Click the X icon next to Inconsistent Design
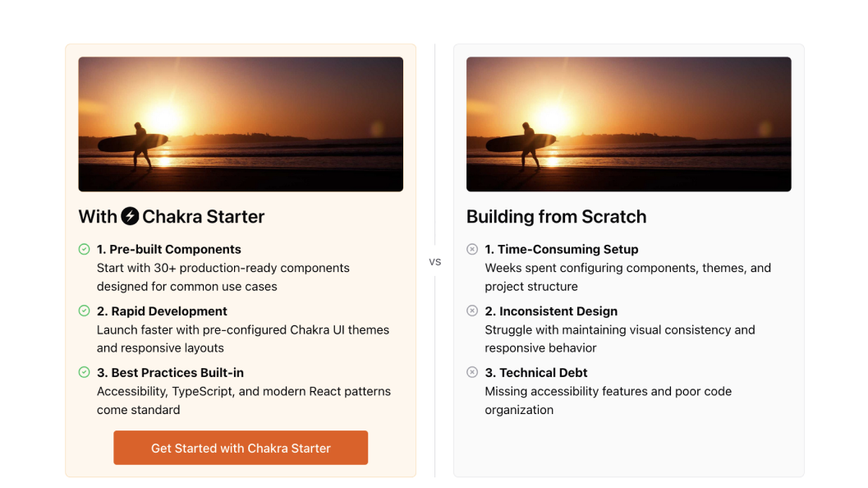Viewport: 868px width, 488px height. coord(472,311)
